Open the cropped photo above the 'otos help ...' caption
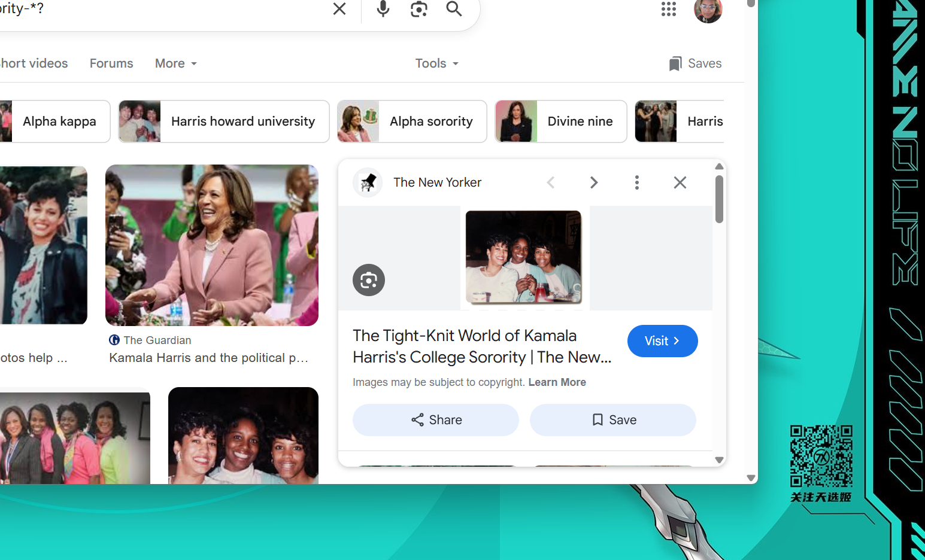This screenshot has width=925, height=560. point(44,245)
